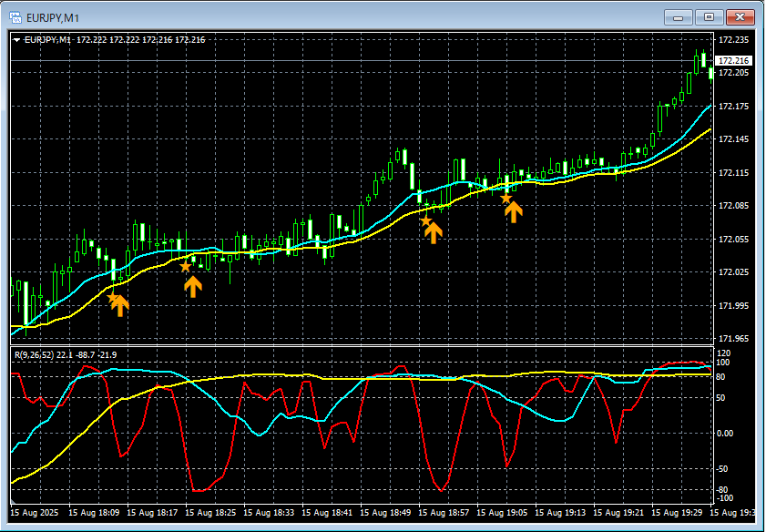
Task: Click price scale value 172.025
Action: (733, 272)
